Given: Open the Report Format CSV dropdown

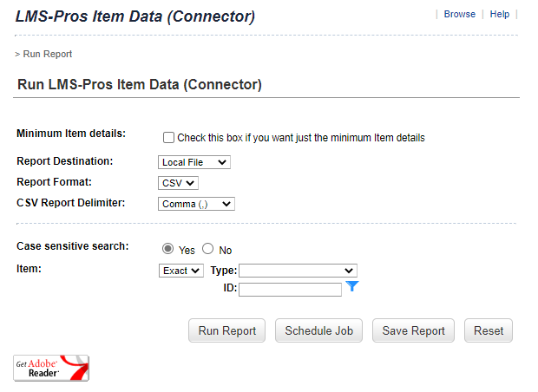Looking at the screenshot, I should [x=179, y=183].
